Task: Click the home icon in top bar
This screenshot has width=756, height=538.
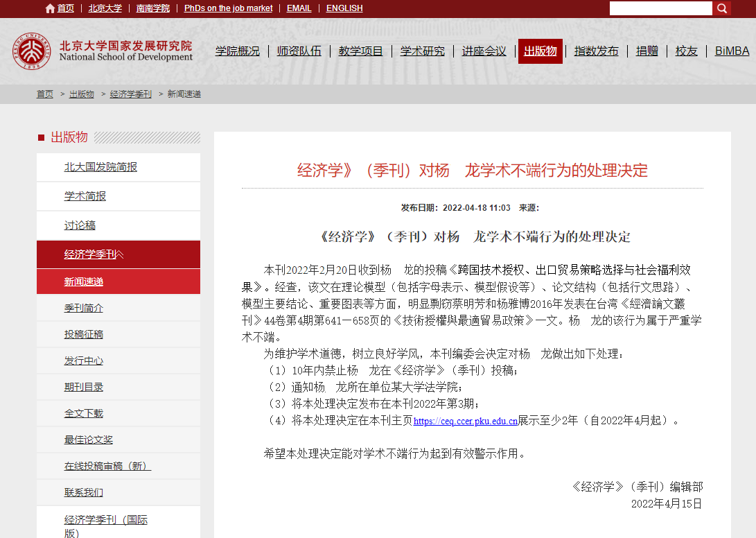Action: coord(50,8)
